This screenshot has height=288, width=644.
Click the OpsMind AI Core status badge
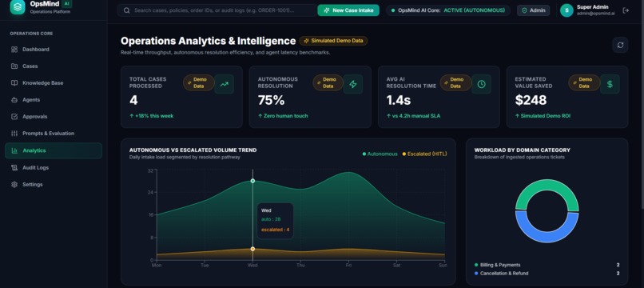click(448, 10)
